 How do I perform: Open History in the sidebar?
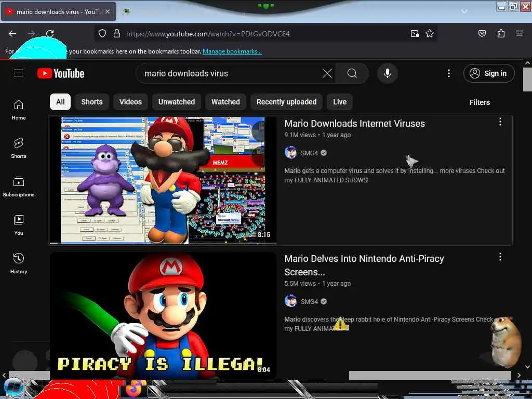[19, 263]
